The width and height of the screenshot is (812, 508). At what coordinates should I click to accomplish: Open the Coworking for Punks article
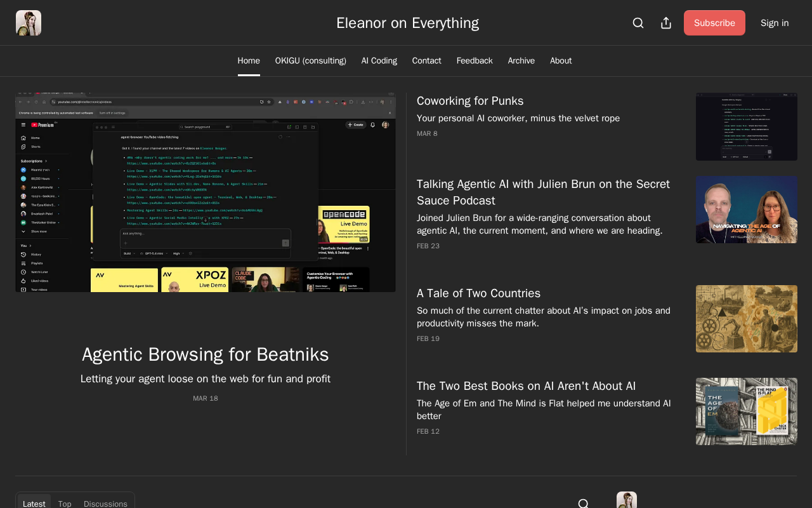(470, 101)
